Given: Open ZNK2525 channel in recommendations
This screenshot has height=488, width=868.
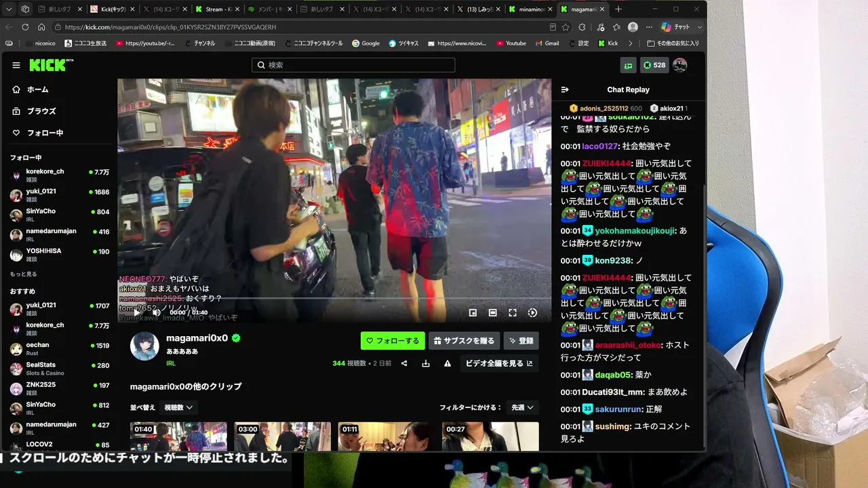Looking at the screenshot, I should coord(60,388).
